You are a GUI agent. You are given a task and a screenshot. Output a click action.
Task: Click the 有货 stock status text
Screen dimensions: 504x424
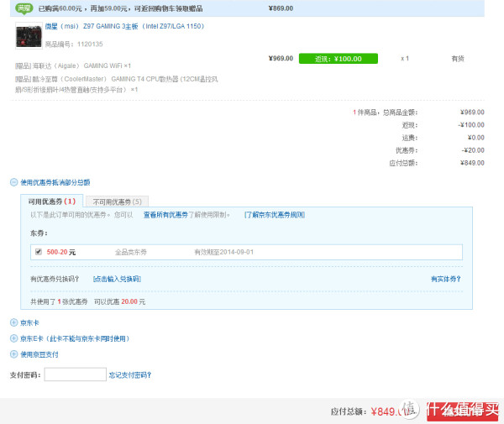point(458,59)
